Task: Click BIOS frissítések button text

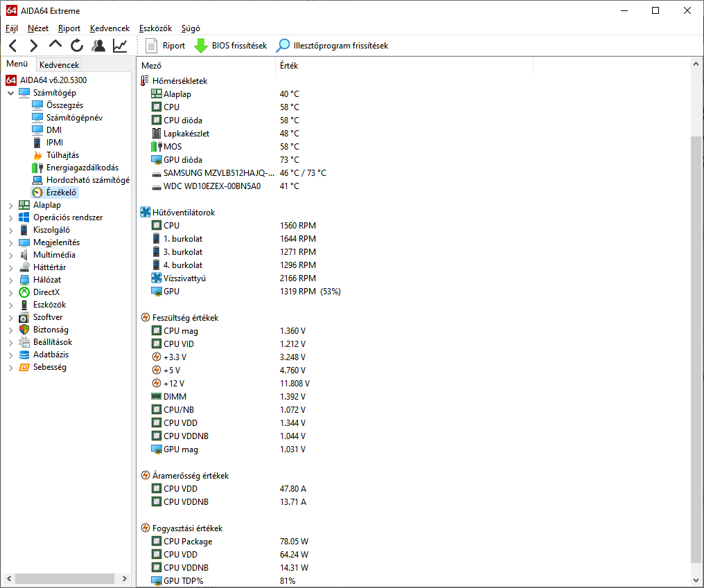Action: click(x=239, y=45)
